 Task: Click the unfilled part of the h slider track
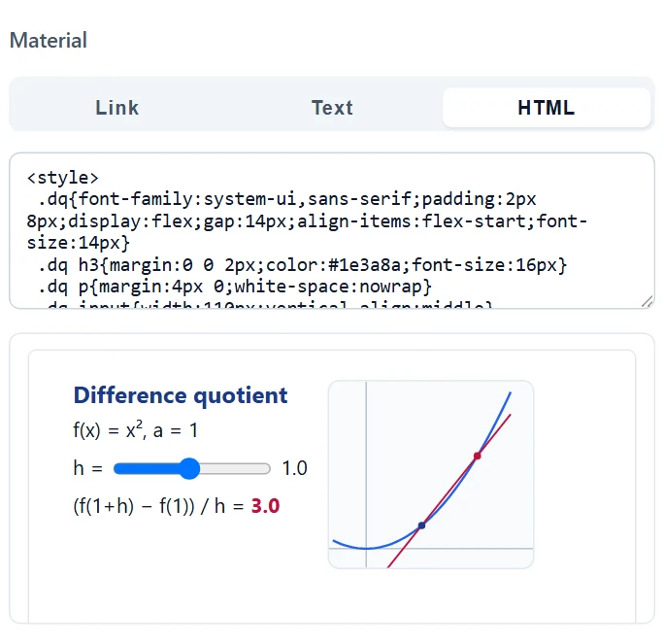click(235, 468)
